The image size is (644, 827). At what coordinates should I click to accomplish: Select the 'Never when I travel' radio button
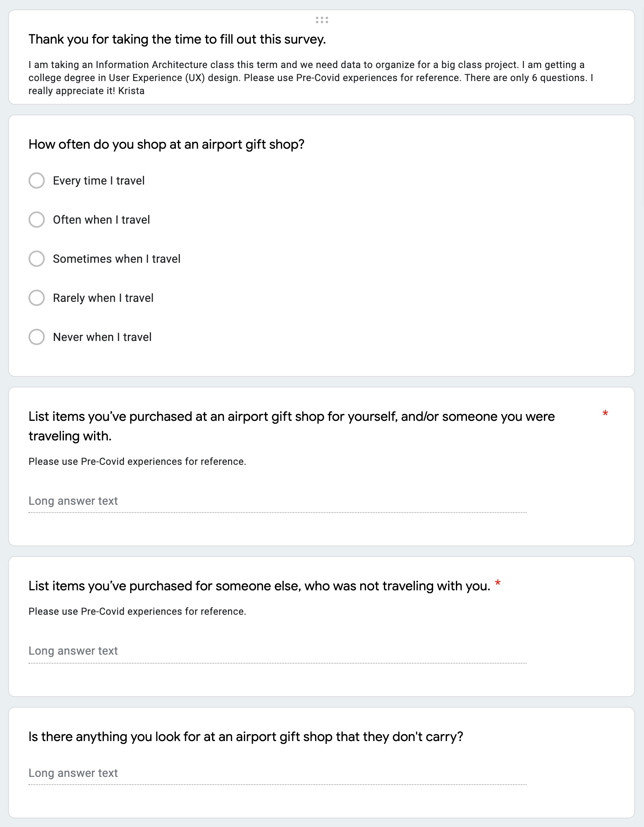click(x=37, y=337)
